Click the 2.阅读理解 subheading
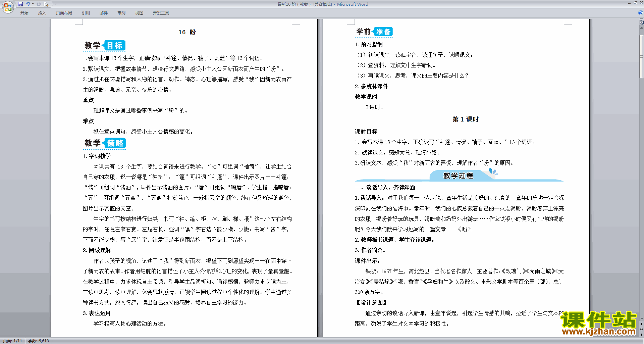The width and height of the screenshot is (644, 344). click(97, 250)
